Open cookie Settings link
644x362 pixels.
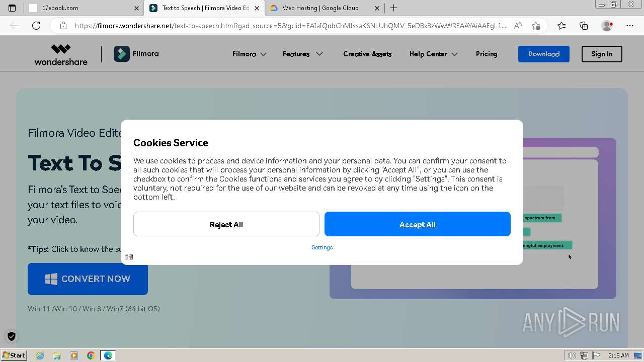click(322, 247)
